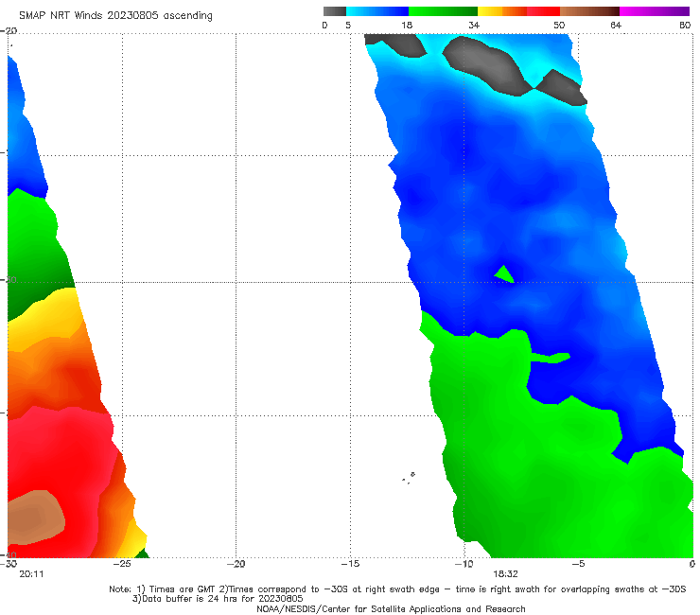Click the 'Data buffer is 24 hrs' note
This screenshot has width=700, height=615.
point(218,599)
